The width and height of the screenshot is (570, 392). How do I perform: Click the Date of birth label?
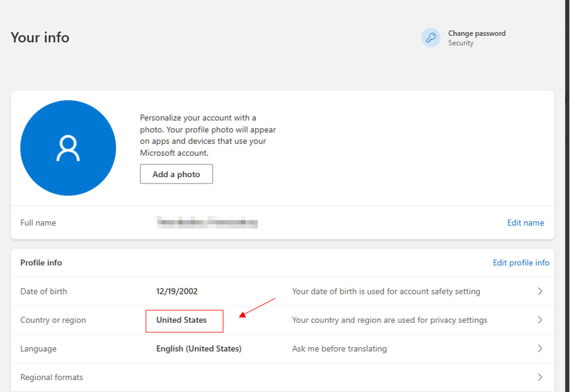click(x=44, y=291)
